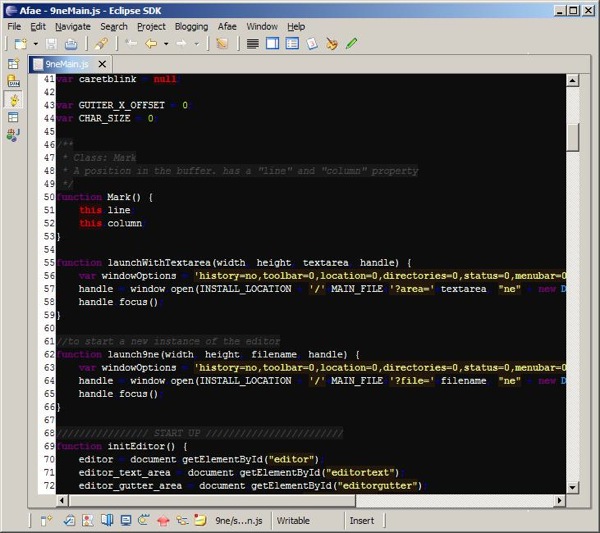This screenshot has width=600, height=533.
Task: Click the open book icon in status bar
Action: (107, 520)
